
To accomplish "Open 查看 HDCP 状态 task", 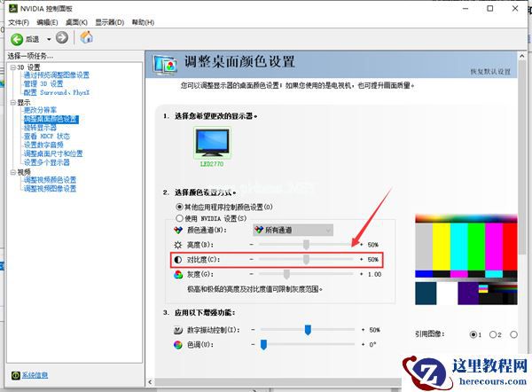I will tap(47, 137).
